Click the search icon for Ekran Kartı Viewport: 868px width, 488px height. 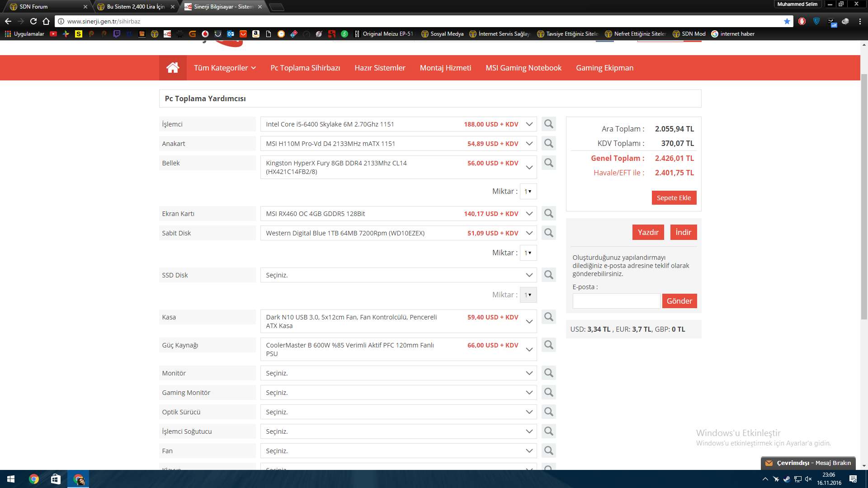pyautogui.click(x=548, y=213)
